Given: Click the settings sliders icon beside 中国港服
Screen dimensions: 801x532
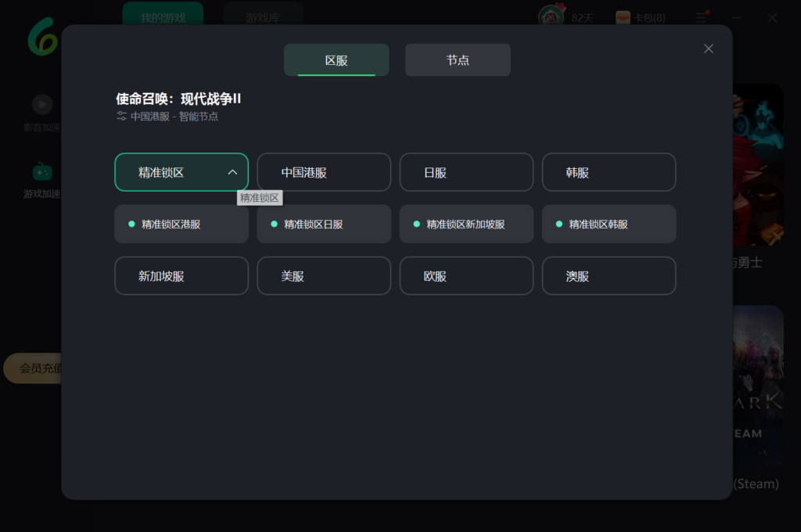Looking at the screenshot, I should coord(121,117).
